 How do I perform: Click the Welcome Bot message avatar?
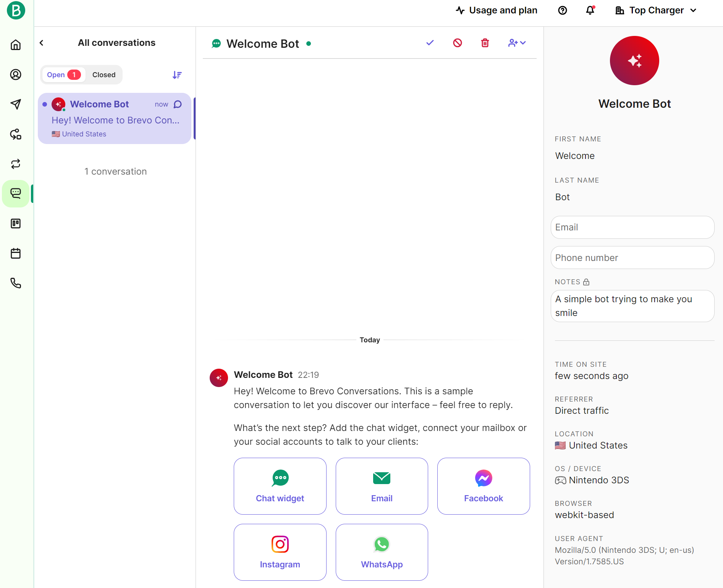219,378
